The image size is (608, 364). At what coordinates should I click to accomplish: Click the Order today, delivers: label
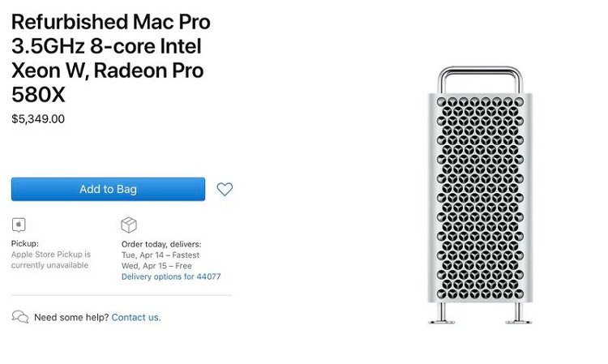(x=161, y=243)
